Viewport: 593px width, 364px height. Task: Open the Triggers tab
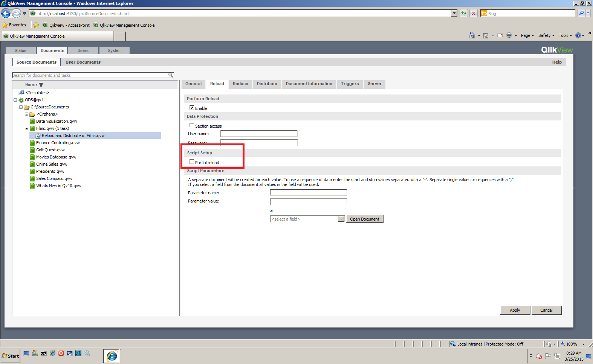click(x=350, y=84)
